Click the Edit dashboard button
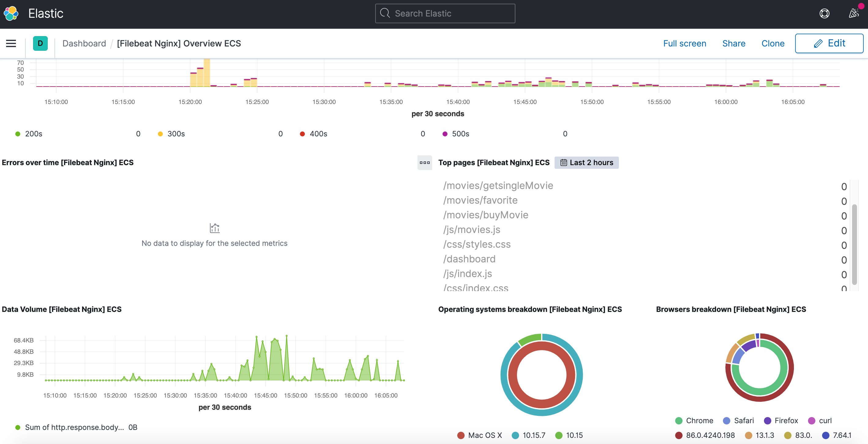Viewport: 868px width, 444px height. coord(829,43)
